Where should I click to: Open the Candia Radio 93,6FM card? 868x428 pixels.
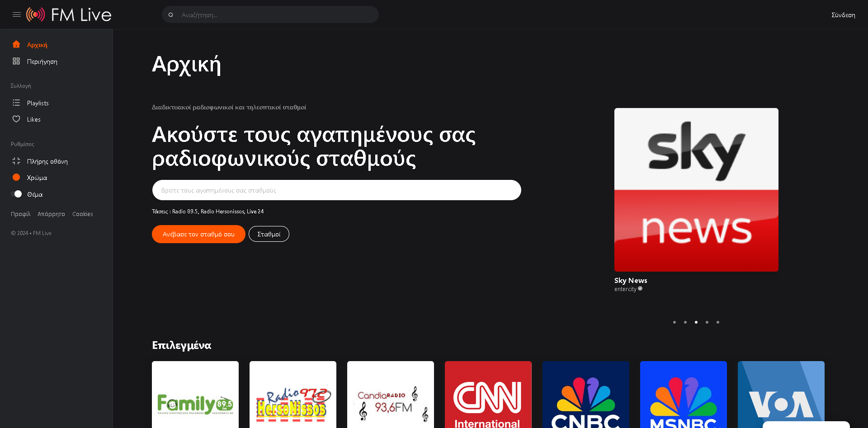click(391, 395)
